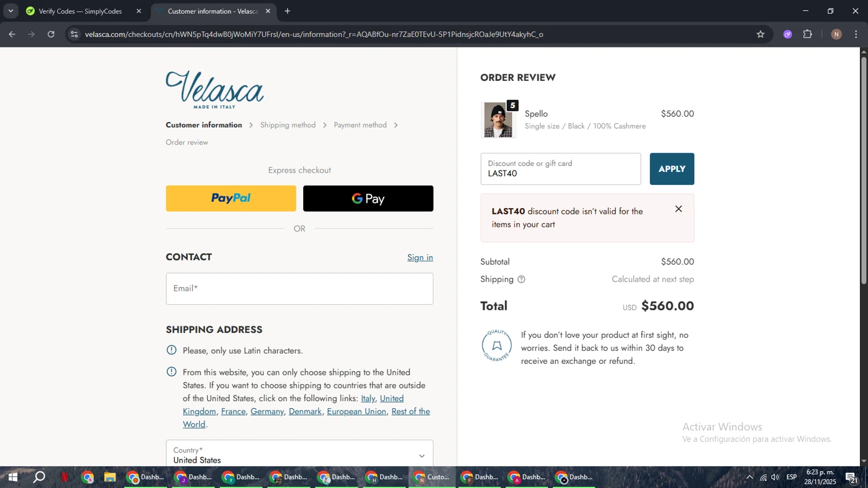This screenshot has width=868, height=488.
Task: Close the Verify Codes SimplyCodes tab
Action: point(139,11)
